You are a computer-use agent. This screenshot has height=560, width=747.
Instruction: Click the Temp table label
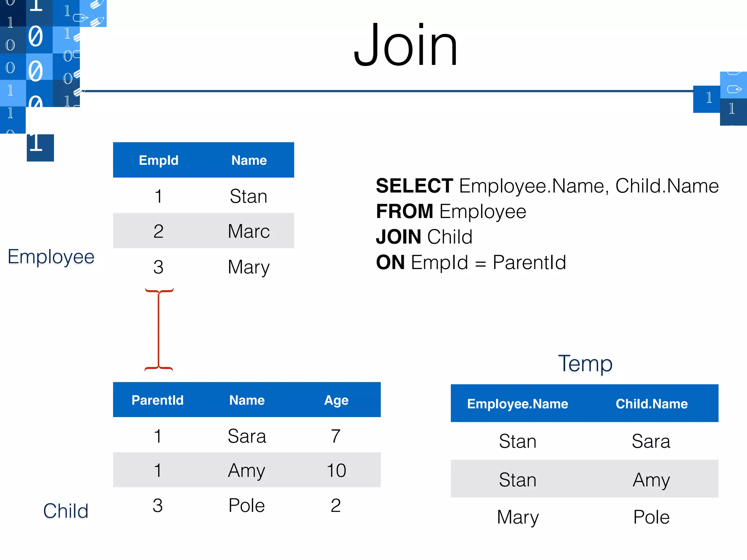tap(585, 363)
